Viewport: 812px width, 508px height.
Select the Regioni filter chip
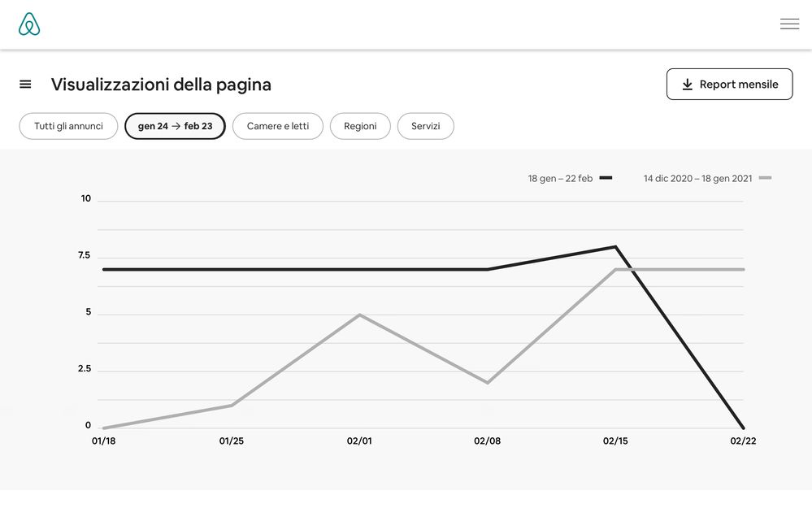coord(360,126)
